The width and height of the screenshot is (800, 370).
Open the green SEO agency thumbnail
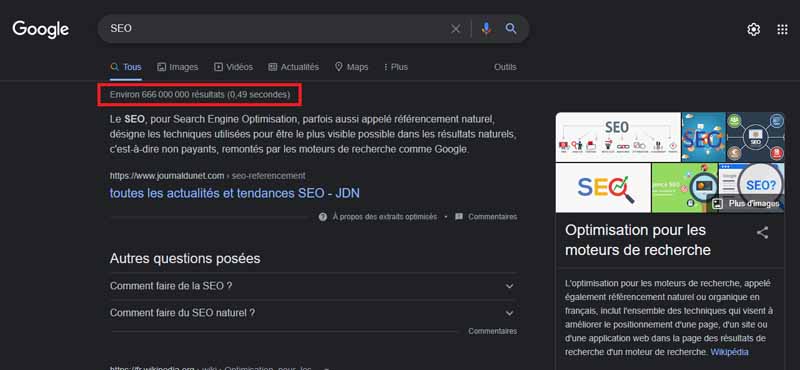(x=685, y=188)
